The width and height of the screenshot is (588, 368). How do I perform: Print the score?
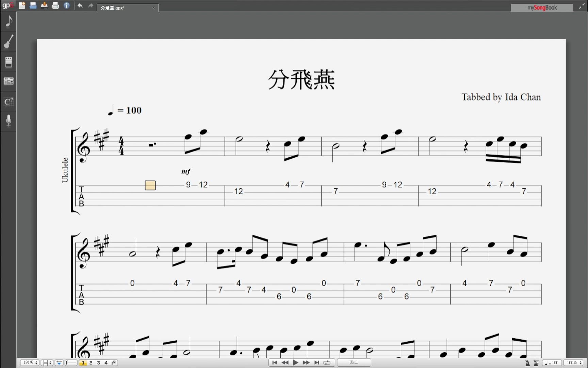55,5
